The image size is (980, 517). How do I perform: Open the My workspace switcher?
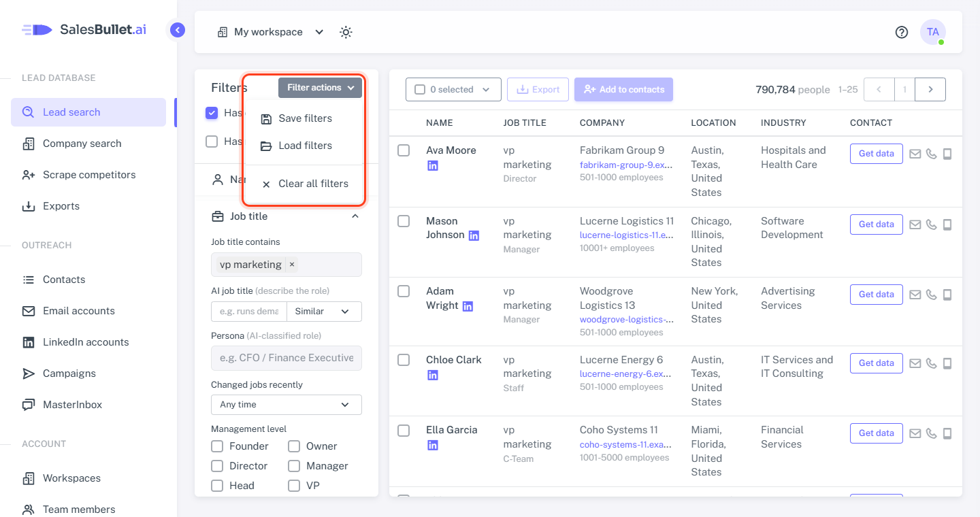[270, 32]
